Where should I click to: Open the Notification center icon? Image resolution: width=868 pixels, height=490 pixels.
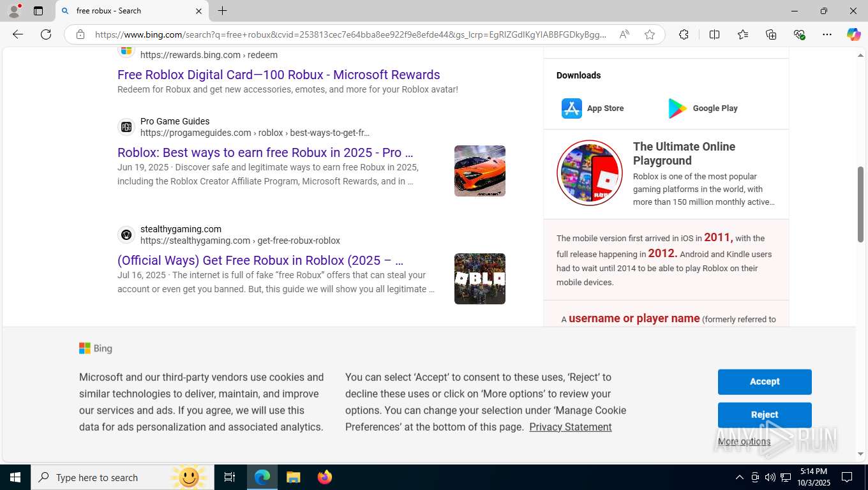(x=848, y=477)
